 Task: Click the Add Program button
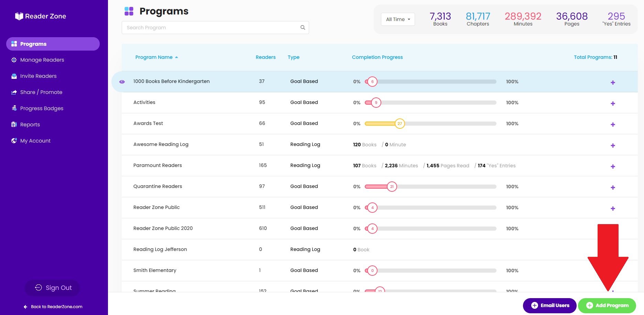click(x=607, y=305)
